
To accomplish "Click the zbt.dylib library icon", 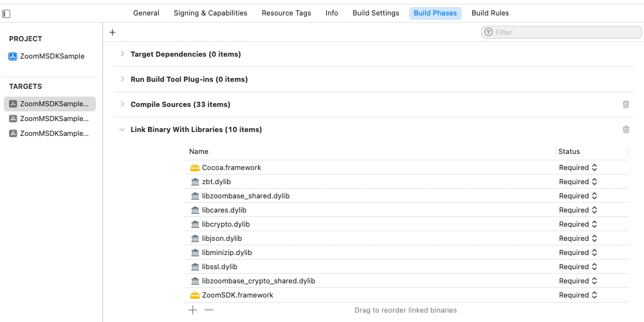I will point(195,182).
